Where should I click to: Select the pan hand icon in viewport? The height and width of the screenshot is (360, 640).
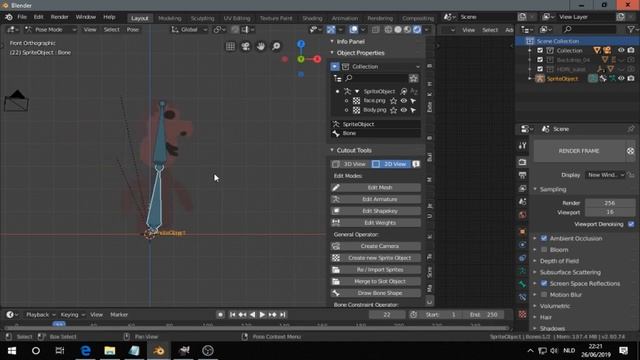[260, 47]
